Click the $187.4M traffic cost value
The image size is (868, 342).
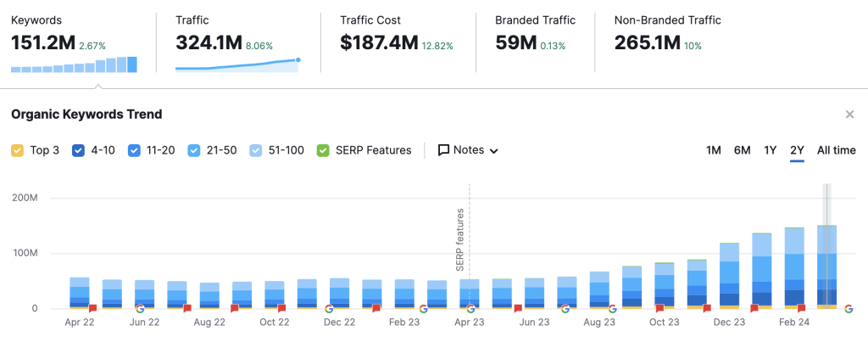[x=379, y=42]
